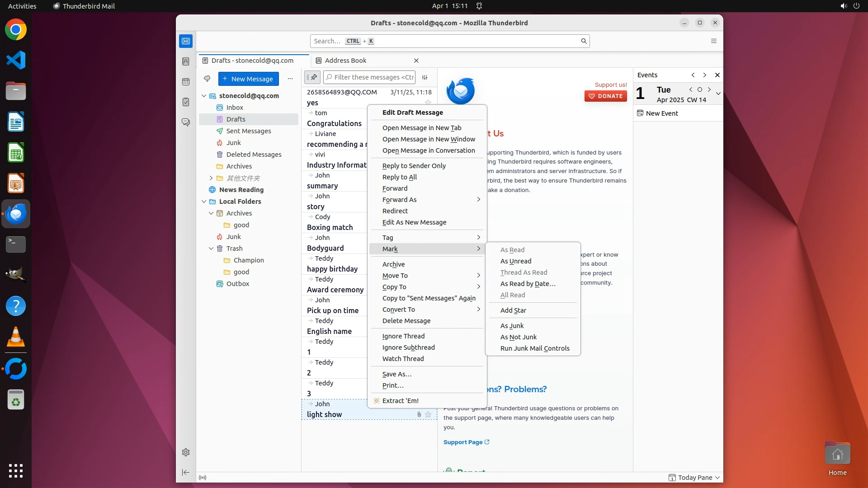
Task: Choose Delete Message from context menu
Action: (x=406, y=321)
